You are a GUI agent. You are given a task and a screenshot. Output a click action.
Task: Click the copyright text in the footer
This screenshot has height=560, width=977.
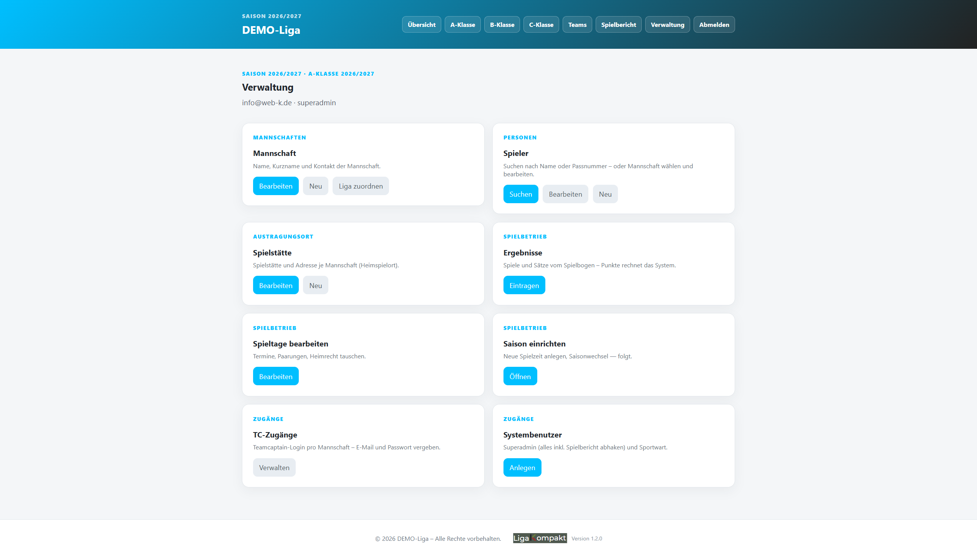(x=438, y=539)
